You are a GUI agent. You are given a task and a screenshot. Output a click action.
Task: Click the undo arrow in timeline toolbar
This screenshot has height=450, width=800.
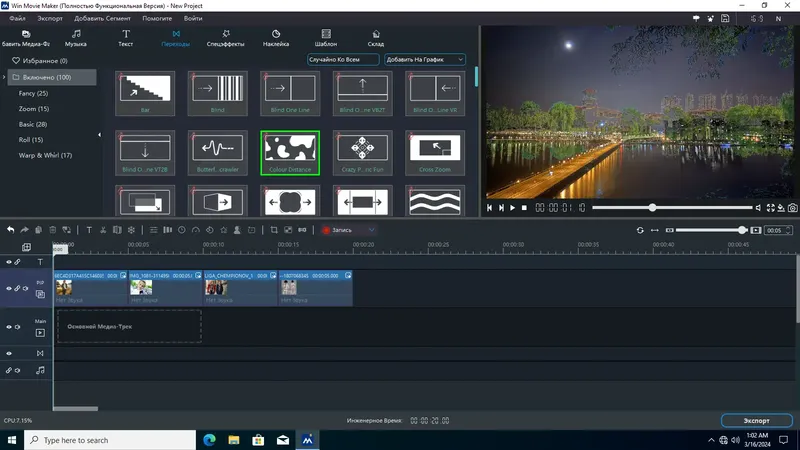point(10,230)
